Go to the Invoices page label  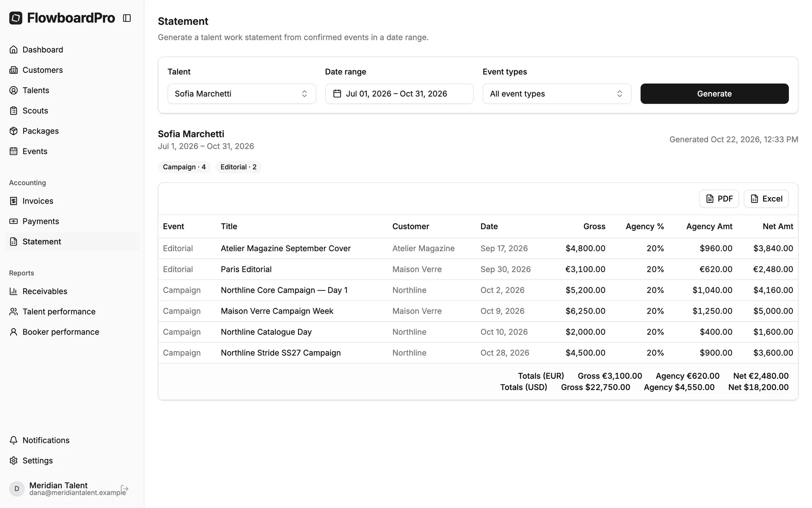[x=38, y=201]
